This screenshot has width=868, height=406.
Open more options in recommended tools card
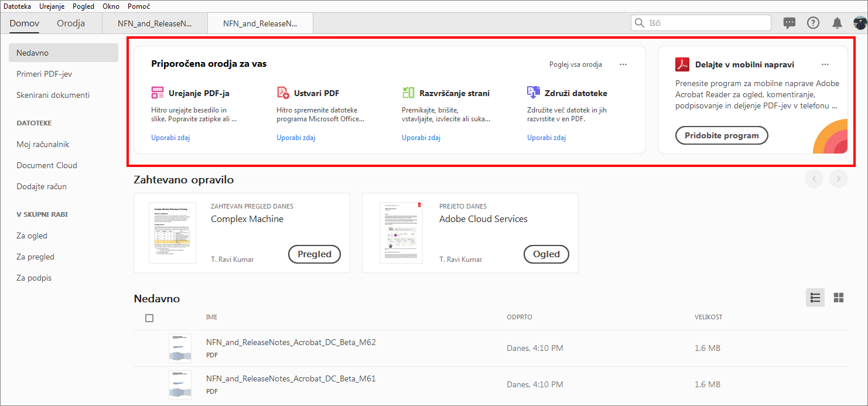click(x=623, y=64)
